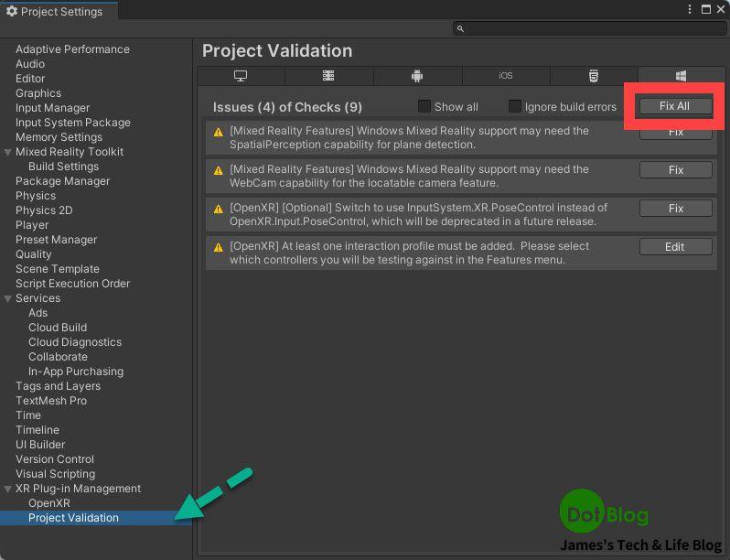Select Timeline settings
The width and height of the screenshot is (730, 560).
point(38,430)
